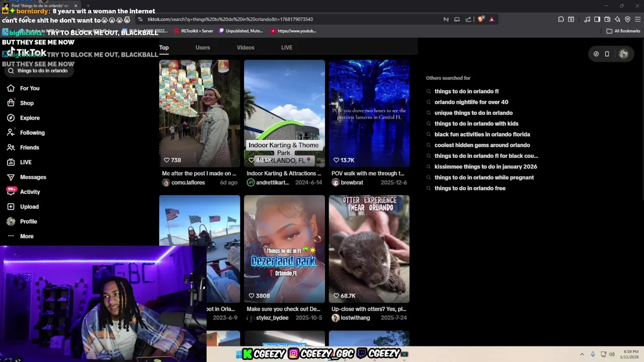Image resolution: width=644 pixels, height=362 pixels.
Task: Click the Brave Rewards triangle icon
Action: [492, 19]
